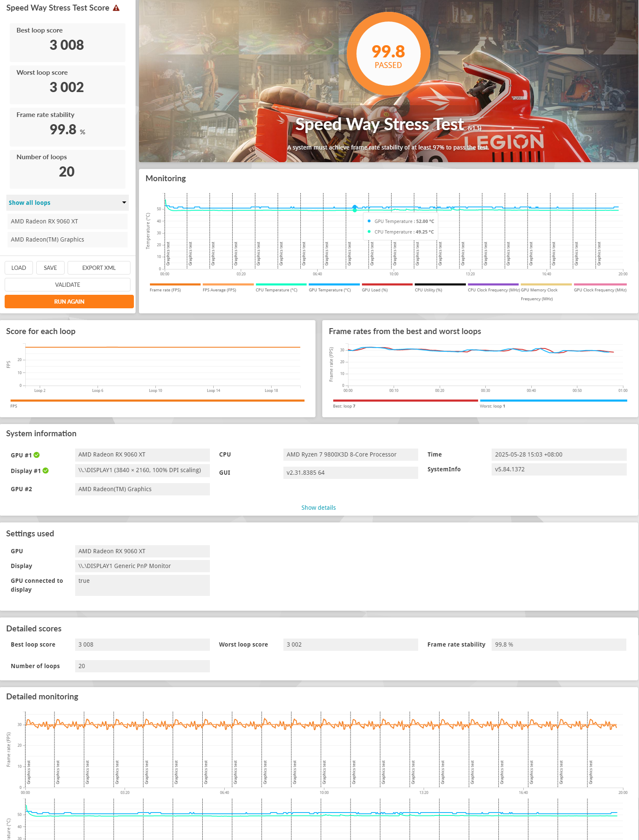Open the Show all loops dropdown
This screenshot has height=840, width=639.
click(68, 203)
